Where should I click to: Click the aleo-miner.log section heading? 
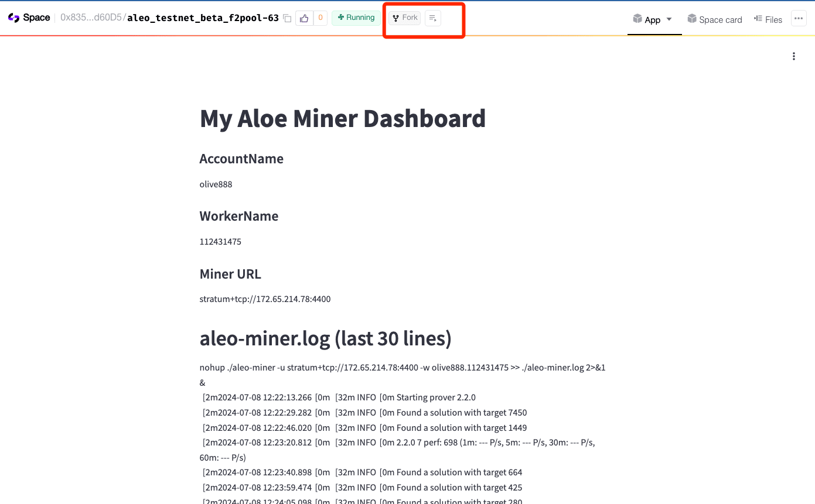325,338
